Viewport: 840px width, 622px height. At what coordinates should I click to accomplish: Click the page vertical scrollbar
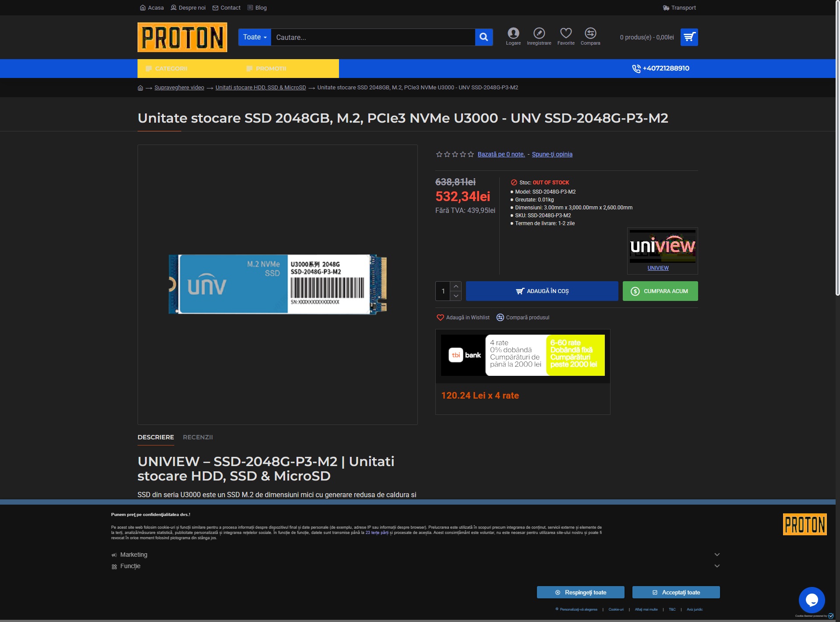tap(838, 149)
